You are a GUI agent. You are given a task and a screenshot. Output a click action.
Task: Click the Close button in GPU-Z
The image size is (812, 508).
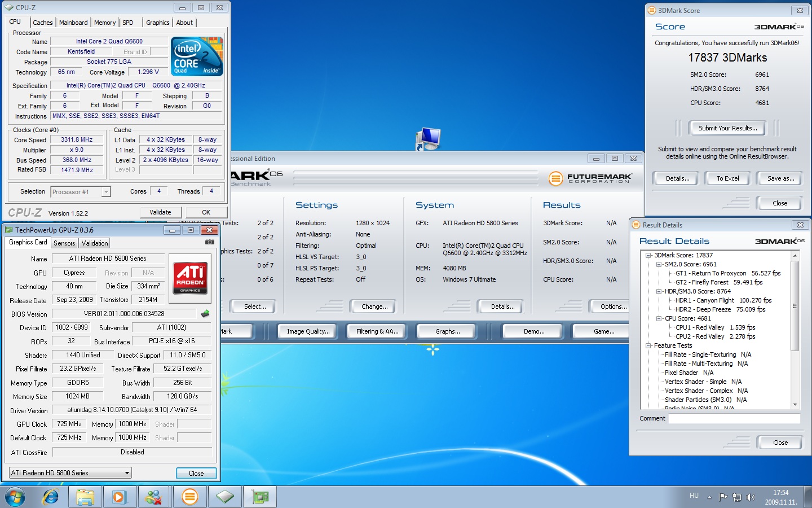(x=196, y=474)
